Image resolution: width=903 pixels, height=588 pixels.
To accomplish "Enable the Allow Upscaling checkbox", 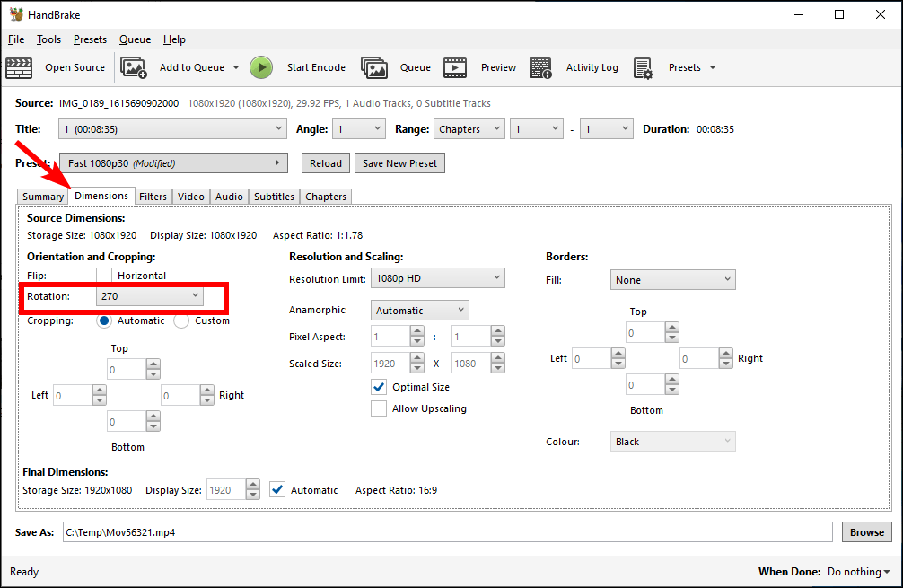I will [x=379, y=408].
